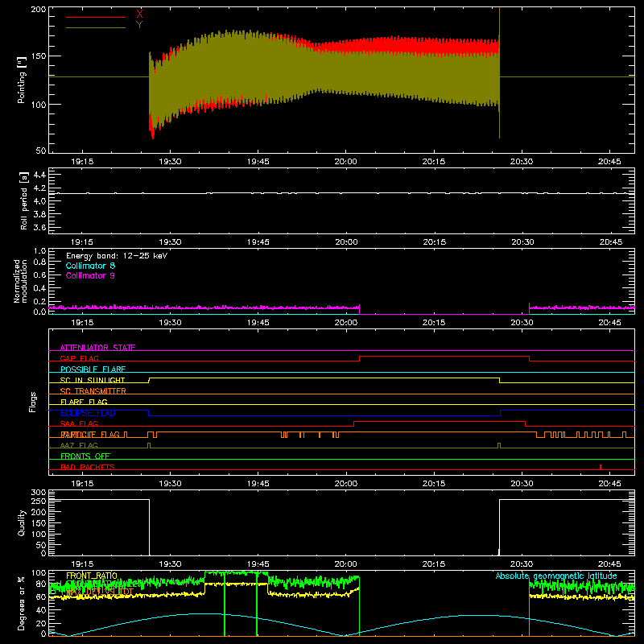Click the 19:30 tick label under Roll period plot
Viewport: 644px width, 644px height.
click(170, 242)
